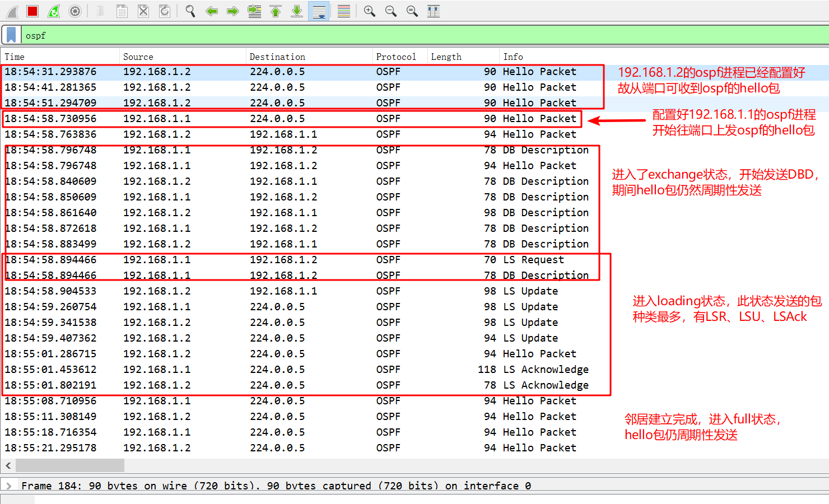This screenshot has width=829, height=504.
Task: Select 98-byte DB Description at 18:54:58.861640
Action: pyautogui.click(x=414, y=213)
